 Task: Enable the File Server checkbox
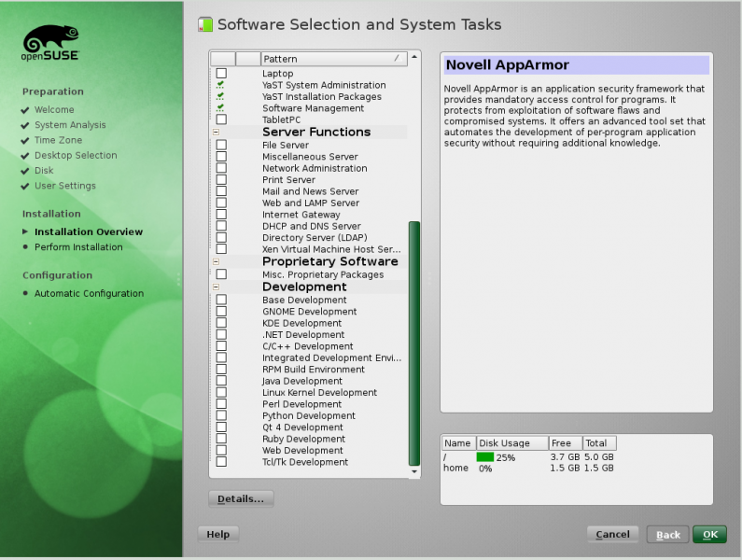pos(221,146)
